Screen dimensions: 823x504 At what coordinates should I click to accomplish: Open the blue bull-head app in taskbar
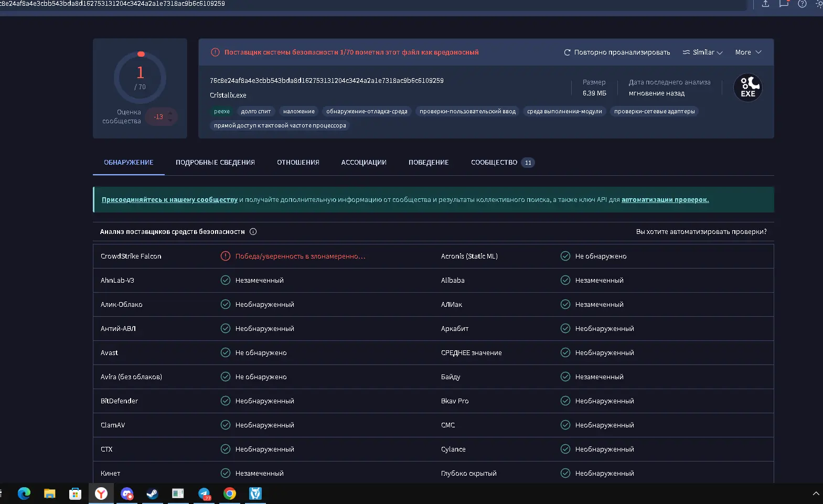coord(255,494)
